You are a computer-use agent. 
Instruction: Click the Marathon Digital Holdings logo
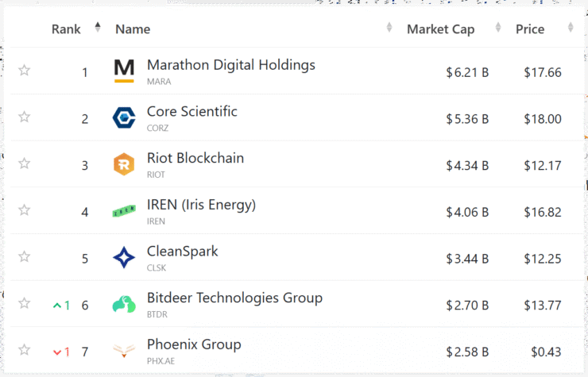point(124,71)
